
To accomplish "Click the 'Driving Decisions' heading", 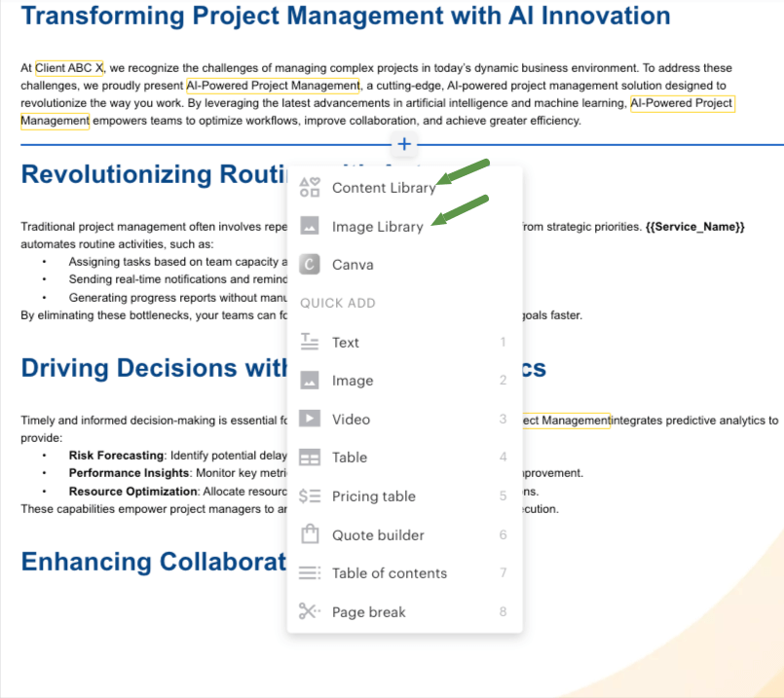I will (154, 368).
